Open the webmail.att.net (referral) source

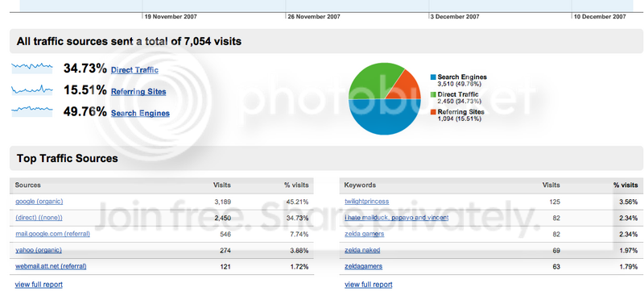tap(51, 266)
